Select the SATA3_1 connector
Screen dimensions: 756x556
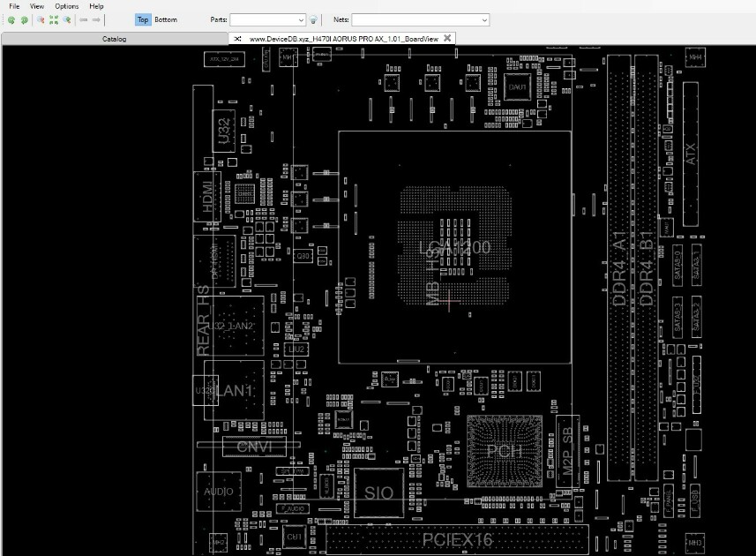(x=696, y=265)
